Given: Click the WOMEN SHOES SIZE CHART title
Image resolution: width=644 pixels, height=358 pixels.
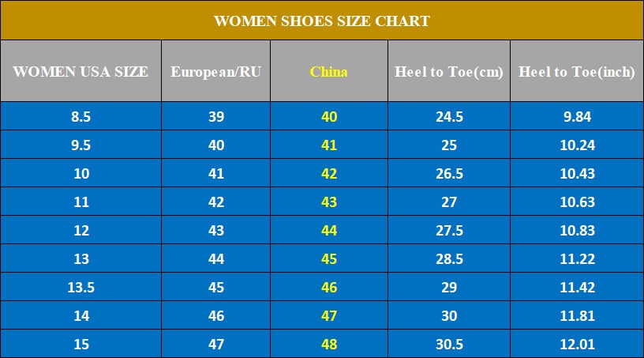Looking at the screenshot, I should coord(322,21).
